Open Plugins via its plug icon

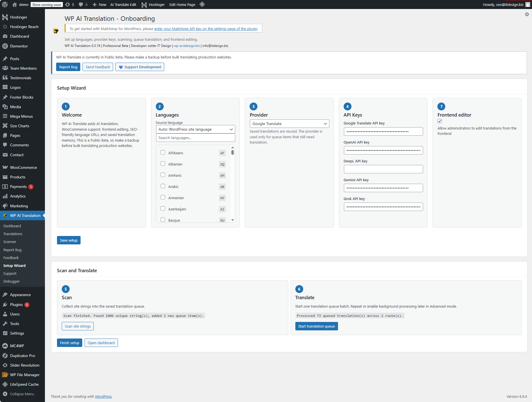(x=5, y=305)
